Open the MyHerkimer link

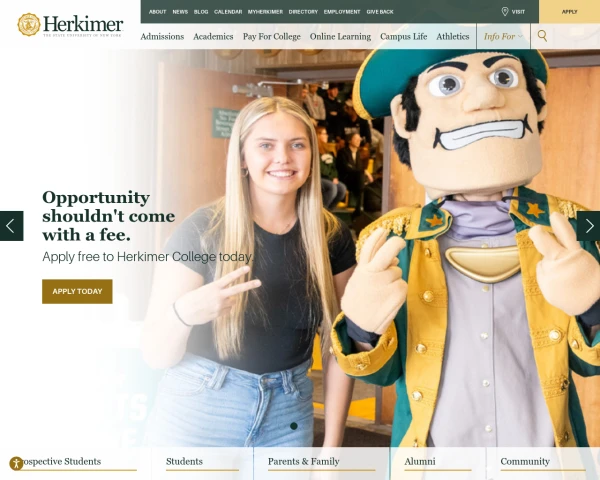[265, 12]
